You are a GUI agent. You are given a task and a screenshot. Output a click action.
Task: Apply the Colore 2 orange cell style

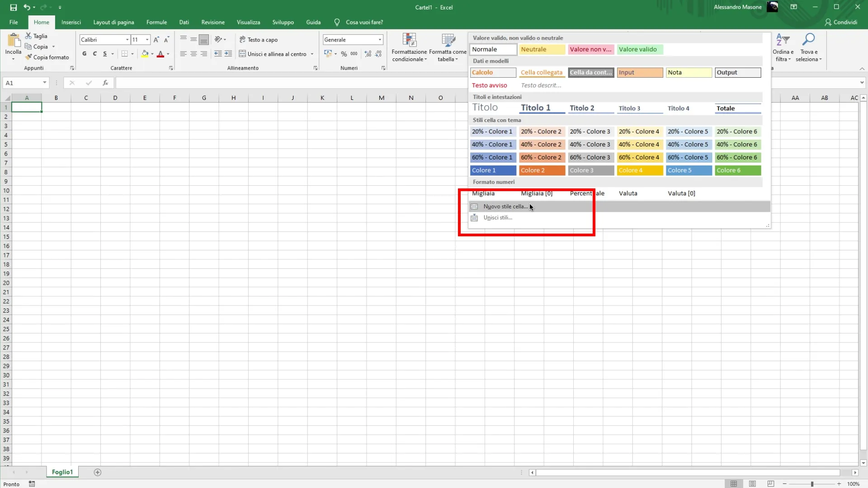(542, 170)
